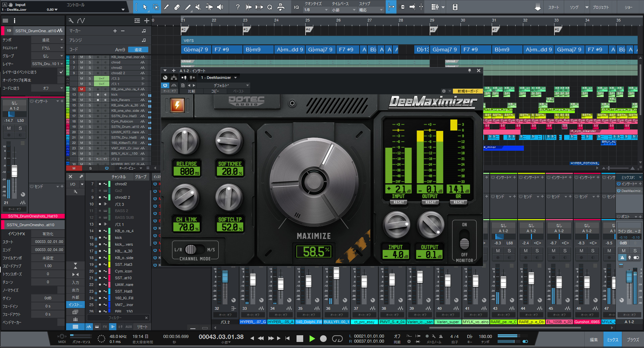Select the Split (knife) tool

click(x=167, y=7)
